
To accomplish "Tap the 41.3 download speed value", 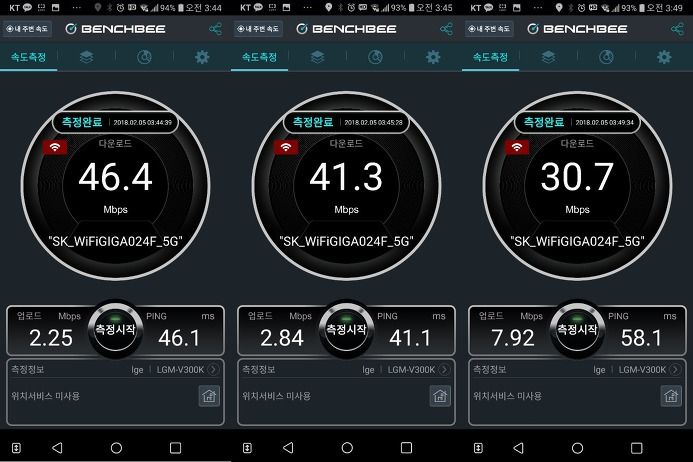I will click(x=346, y=177).
